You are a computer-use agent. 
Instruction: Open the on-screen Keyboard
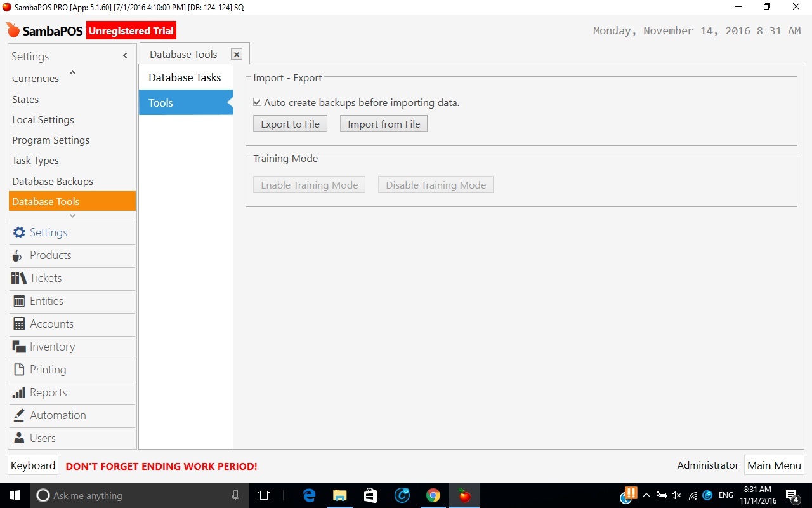pos(33,465)
